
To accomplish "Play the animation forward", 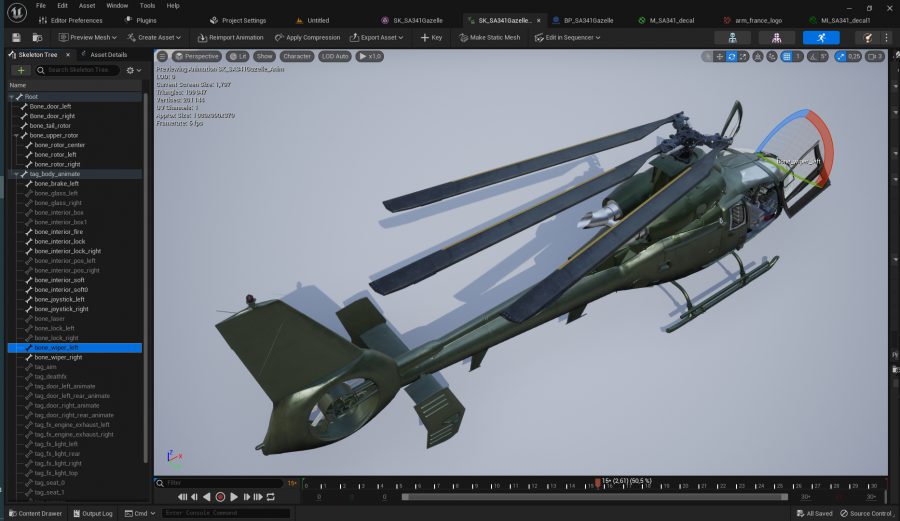I will pyautogui.click(x=234, y=497).
